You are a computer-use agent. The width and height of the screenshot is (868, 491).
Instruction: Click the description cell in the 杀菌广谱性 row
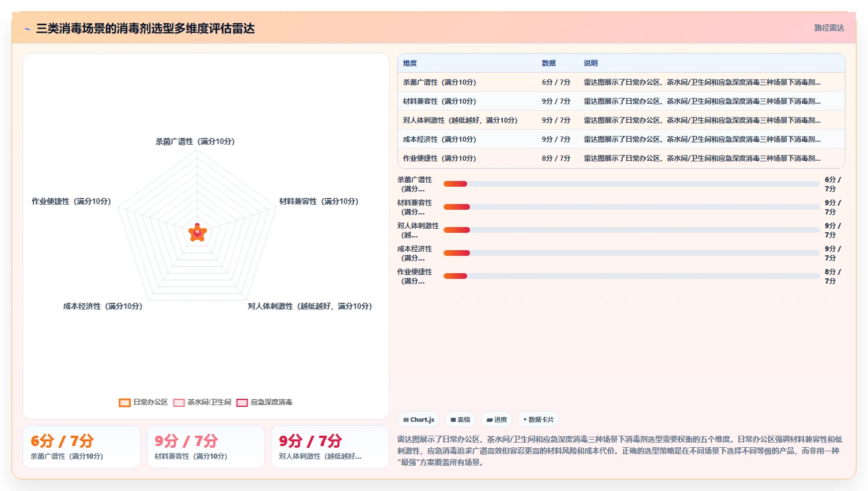click(702, 82)
